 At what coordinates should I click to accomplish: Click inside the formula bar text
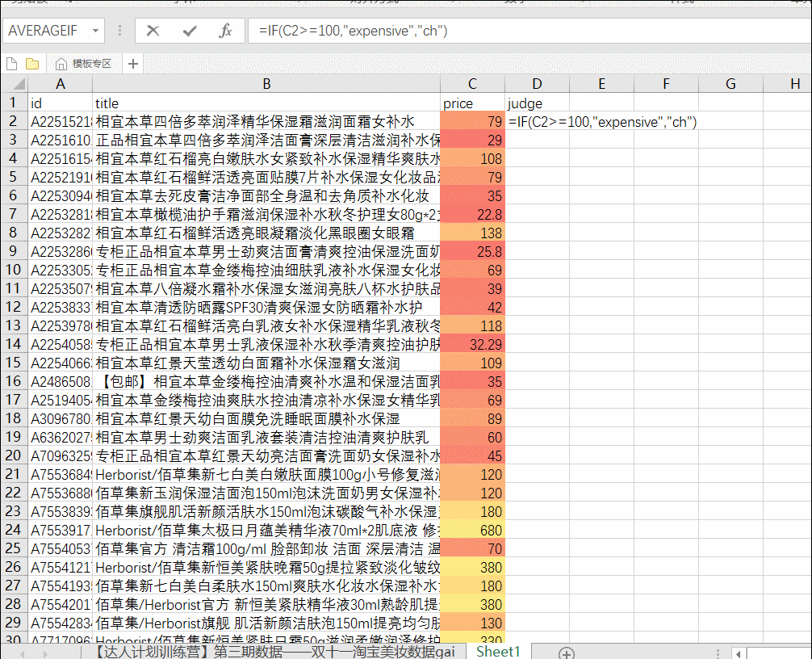484,31
